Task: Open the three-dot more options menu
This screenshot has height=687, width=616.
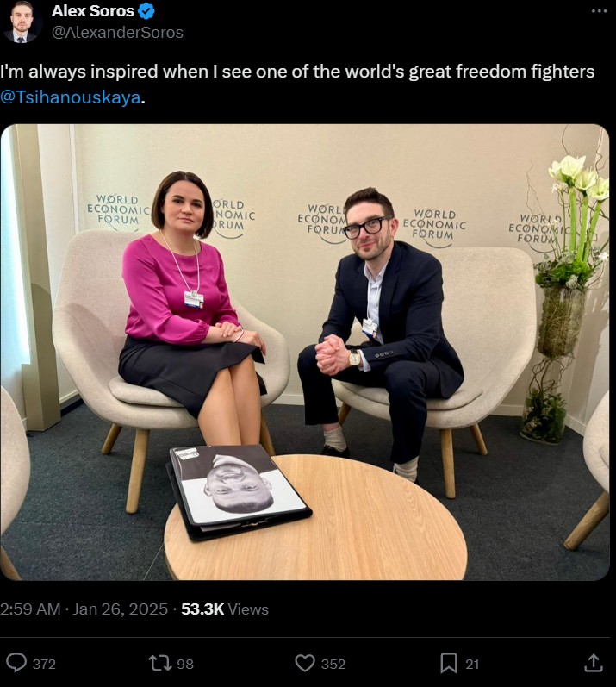Action: coord(599,11)
